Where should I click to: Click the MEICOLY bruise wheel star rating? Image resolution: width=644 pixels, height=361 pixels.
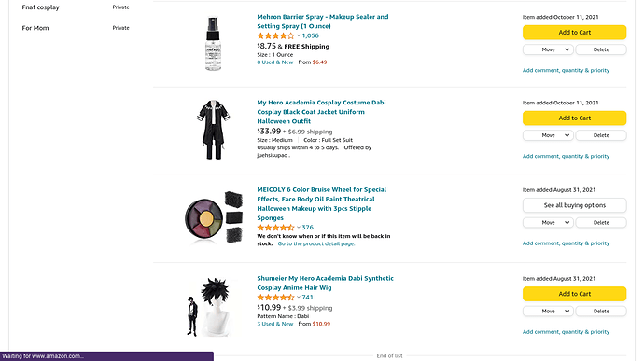point(275,227)
